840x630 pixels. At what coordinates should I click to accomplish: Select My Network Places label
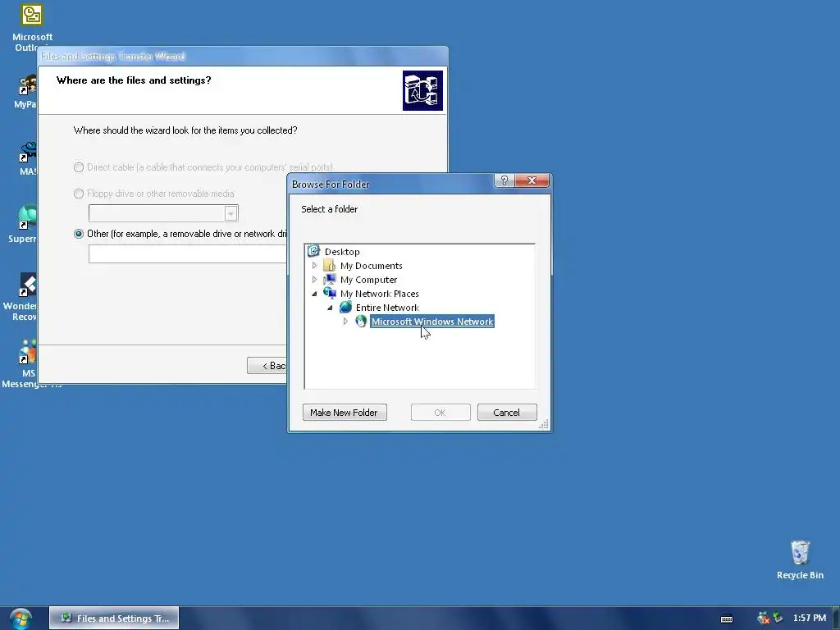click(379, 294)
